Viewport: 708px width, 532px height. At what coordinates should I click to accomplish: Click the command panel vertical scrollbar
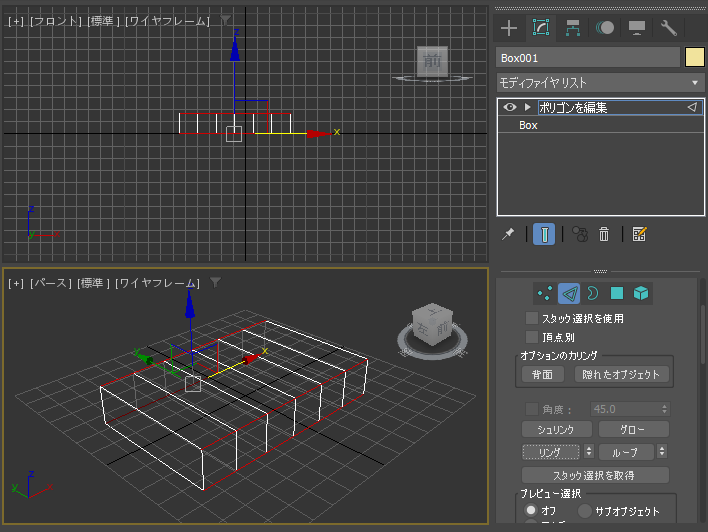tap(703, 335)
